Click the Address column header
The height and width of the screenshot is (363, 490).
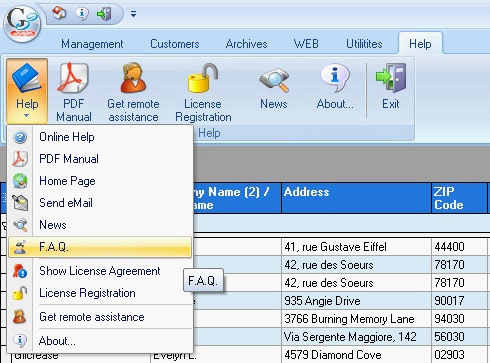pos(356,198)
